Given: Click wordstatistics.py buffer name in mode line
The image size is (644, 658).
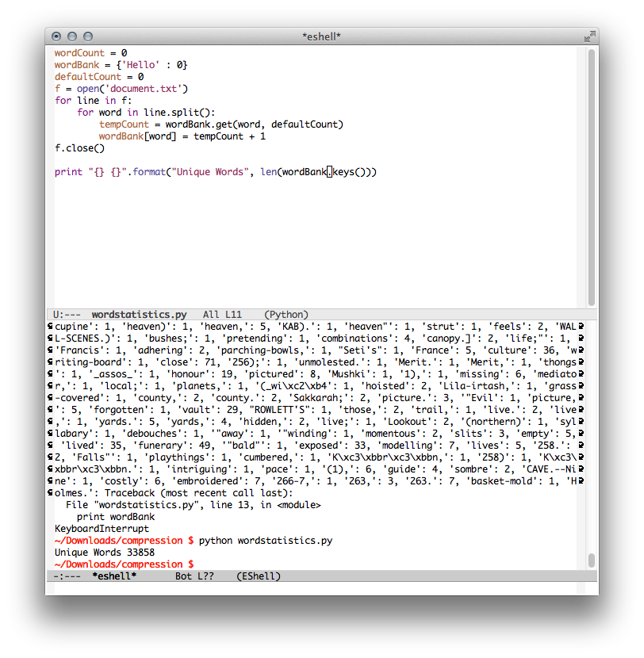Looking at the screenshot, I should 139,314.
